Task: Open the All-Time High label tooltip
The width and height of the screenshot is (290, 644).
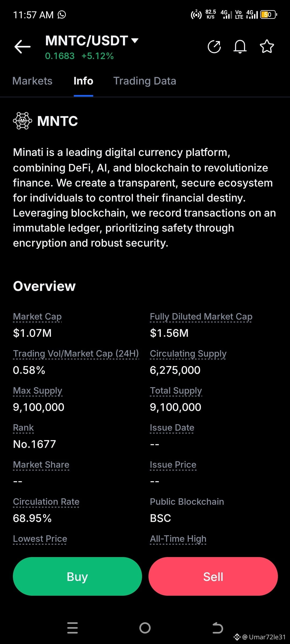Action: [178, 539]
